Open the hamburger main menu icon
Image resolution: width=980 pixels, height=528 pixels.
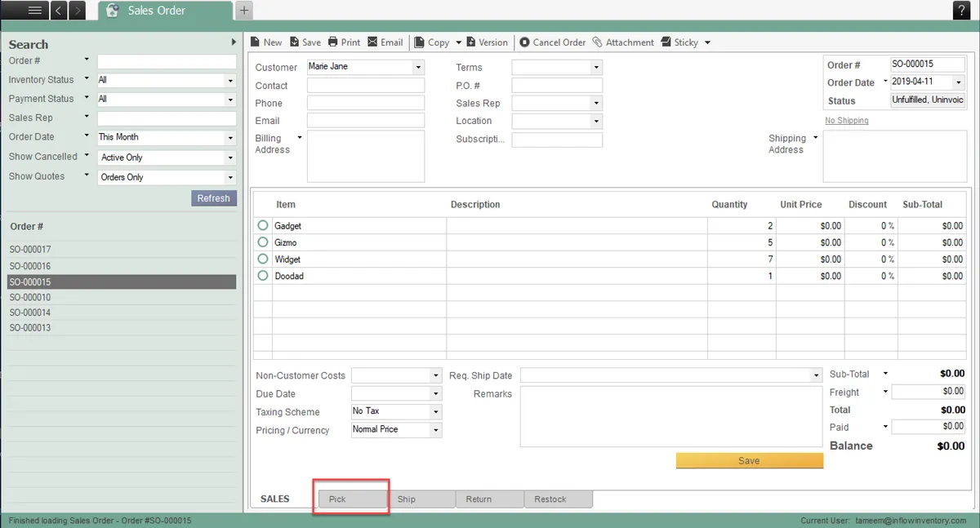(x=34, y=11)
